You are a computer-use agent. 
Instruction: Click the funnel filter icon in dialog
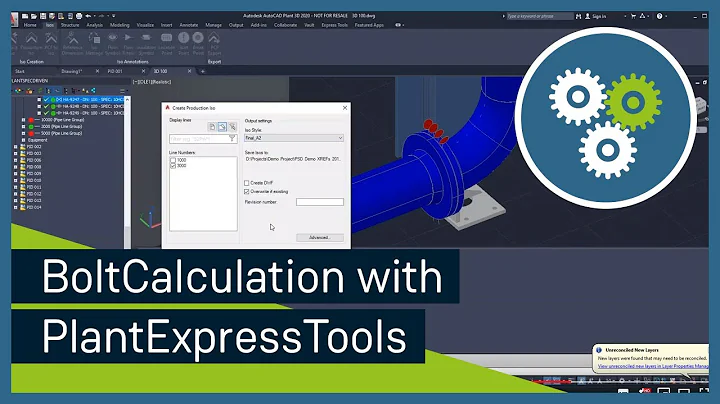[232, 138]
